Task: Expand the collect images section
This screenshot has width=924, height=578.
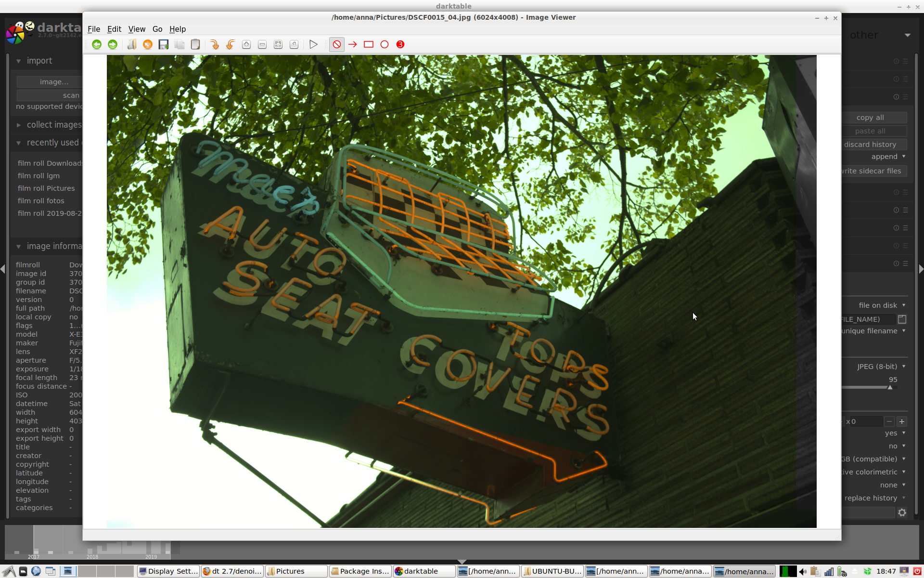Action: (18, 125)
